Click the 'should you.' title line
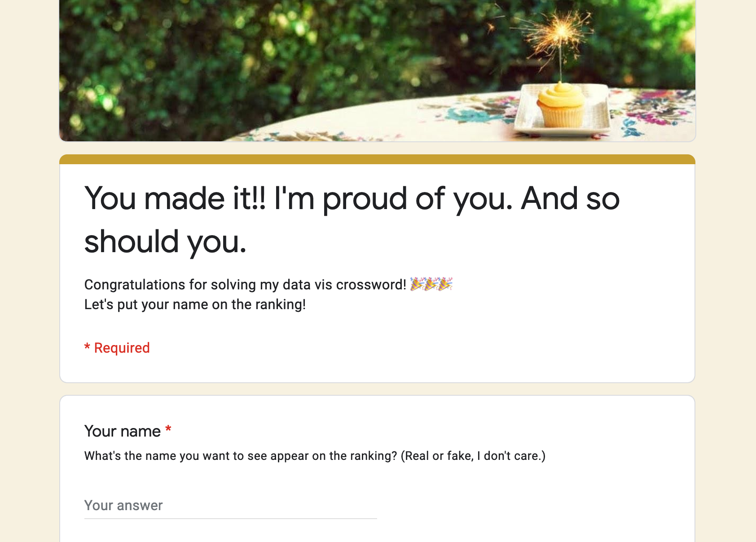The image size is (756, 542). click(165, 242)
